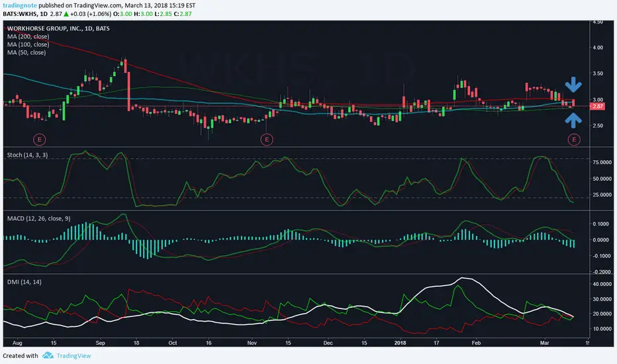Click the 75.0000 Stoch scale label

click(x=602, y=162)
